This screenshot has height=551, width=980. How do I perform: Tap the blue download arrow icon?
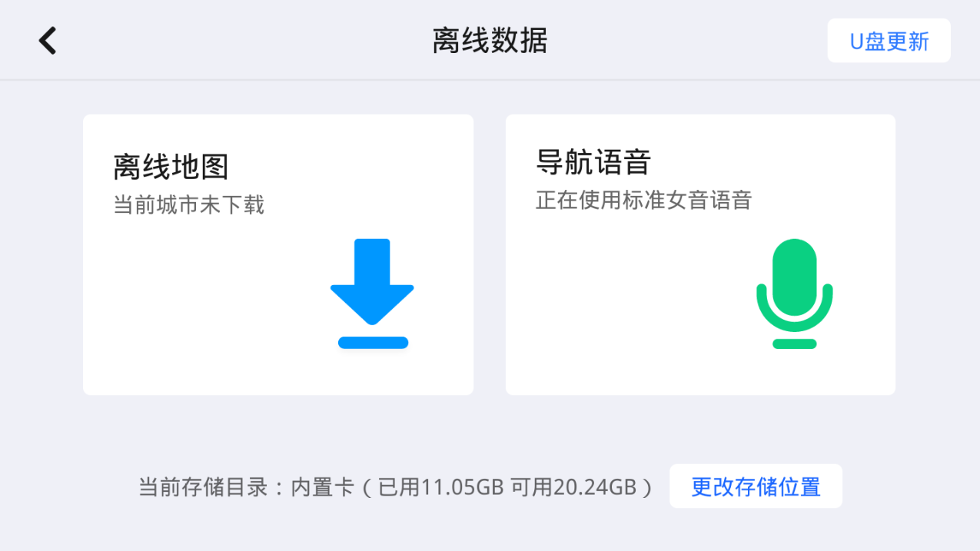(x=372, y=280)
